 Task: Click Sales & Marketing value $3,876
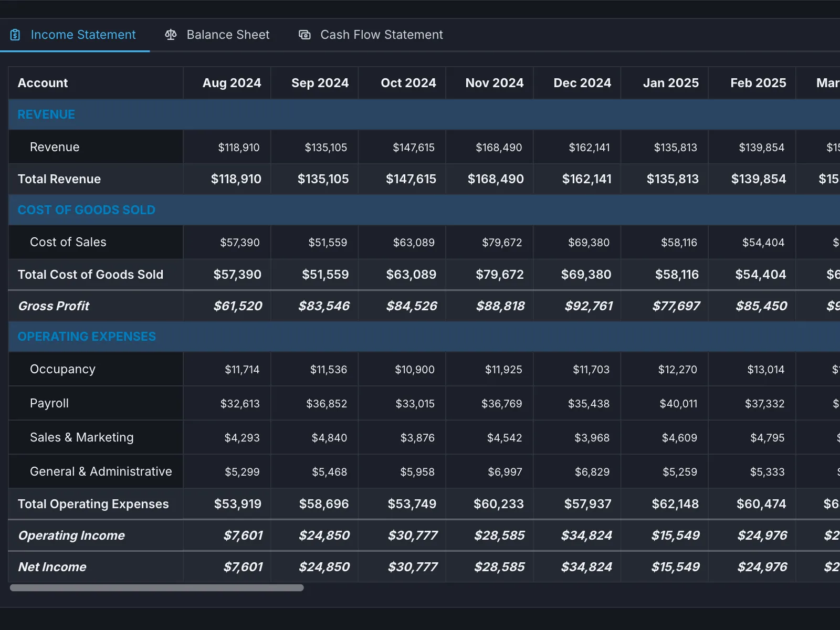pyautogui.click(x=417, y=438)
